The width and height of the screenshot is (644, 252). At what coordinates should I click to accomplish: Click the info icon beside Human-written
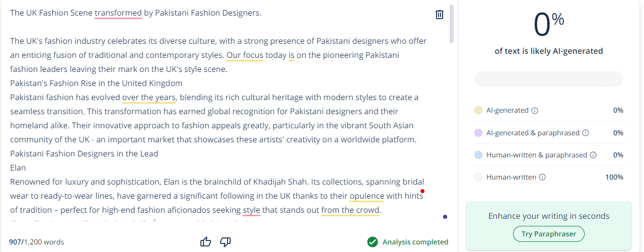[542, 177]
